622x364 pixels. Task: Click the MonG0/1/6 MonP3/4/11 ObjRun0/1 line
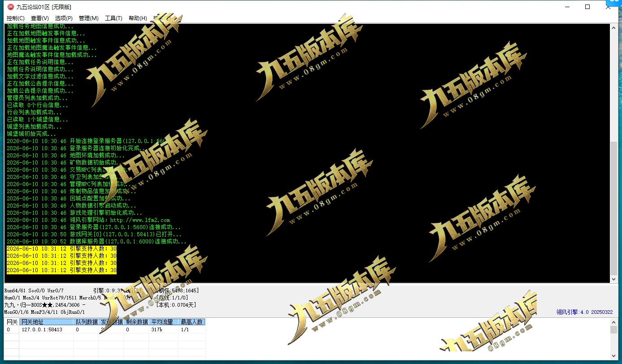[44, 312]
